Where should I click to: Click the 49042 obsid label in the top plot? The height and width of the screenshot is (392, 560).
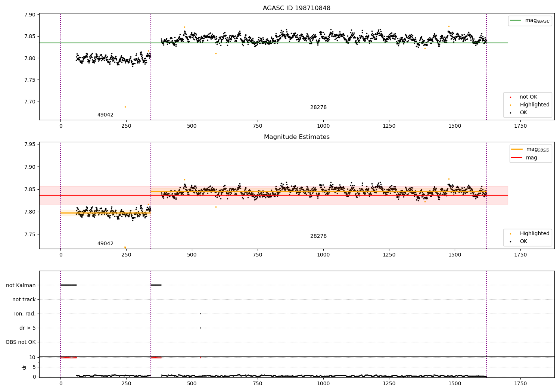tap(105, 115)
